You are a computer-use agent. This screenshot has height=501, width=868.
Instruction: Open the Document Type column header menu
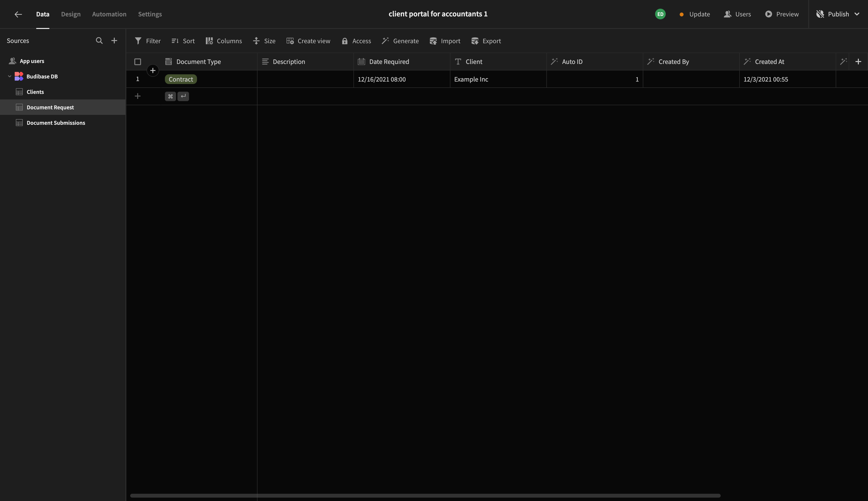[198, 62]
